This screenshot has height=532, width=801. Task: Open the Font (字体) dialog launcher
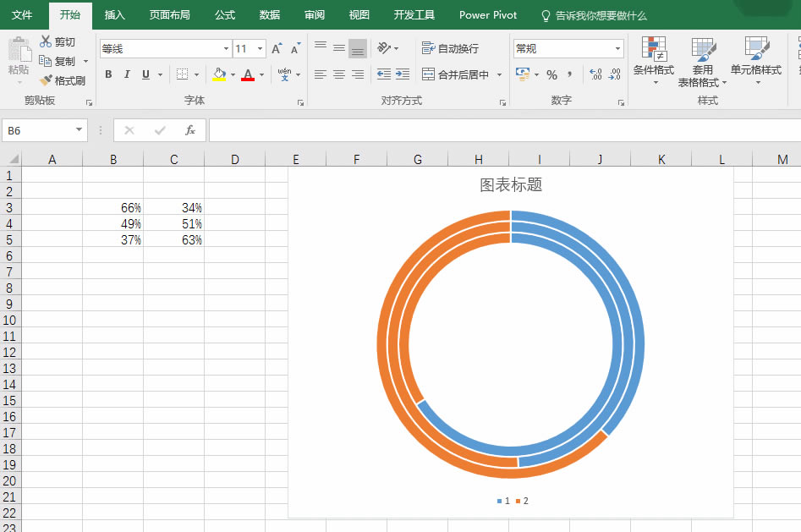pos(300,102)
